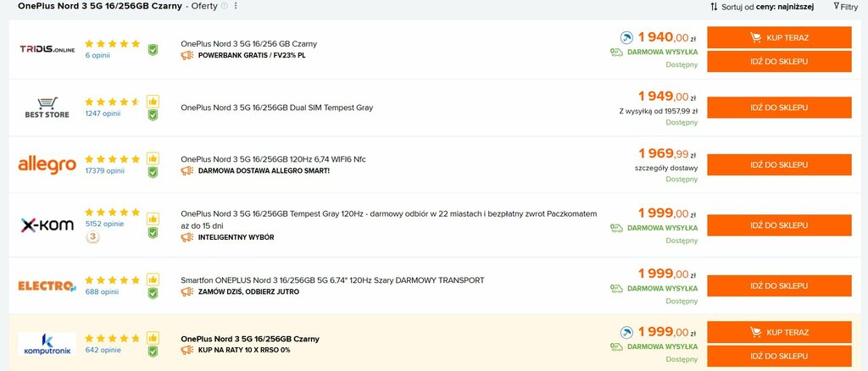The width and height of the screenshot is (868, 371).
Task: Open the 17379 opinii reviews link
Action: 104,171
